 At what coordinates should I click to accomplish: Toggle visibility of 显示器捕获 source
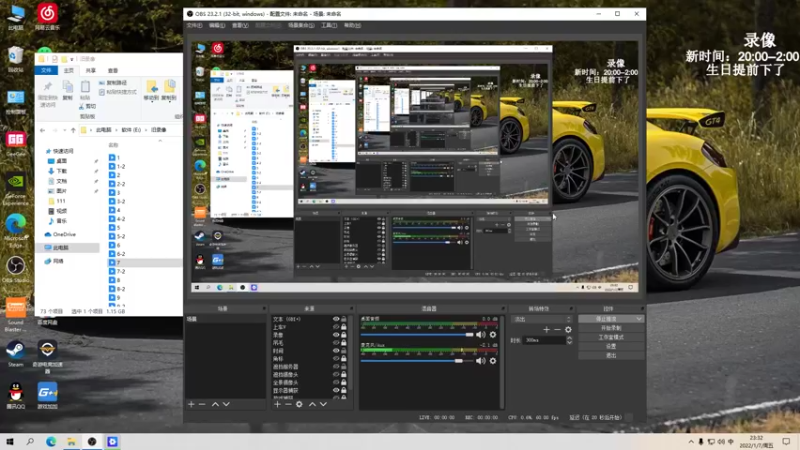(x=336, y=390)
